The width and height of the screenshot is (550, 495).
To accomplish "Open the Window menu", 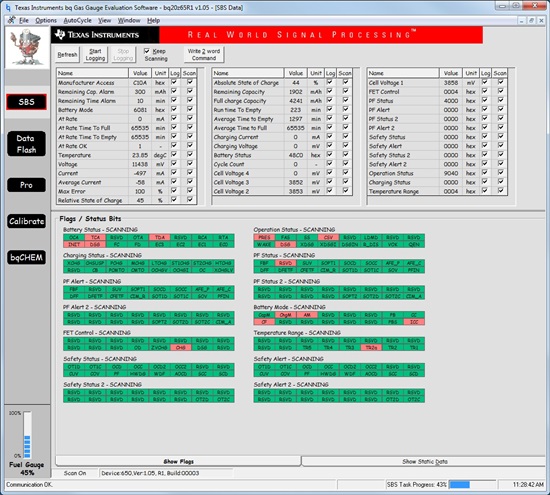I will point(129,20).
